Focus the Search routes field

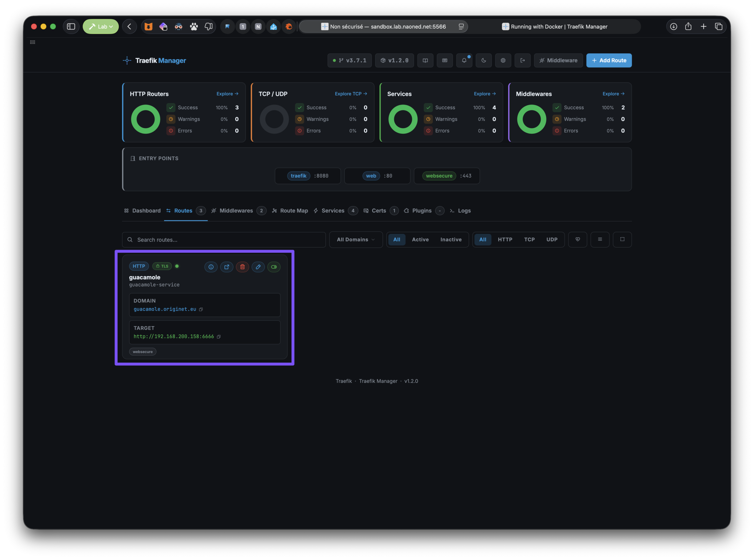(224, 240)
